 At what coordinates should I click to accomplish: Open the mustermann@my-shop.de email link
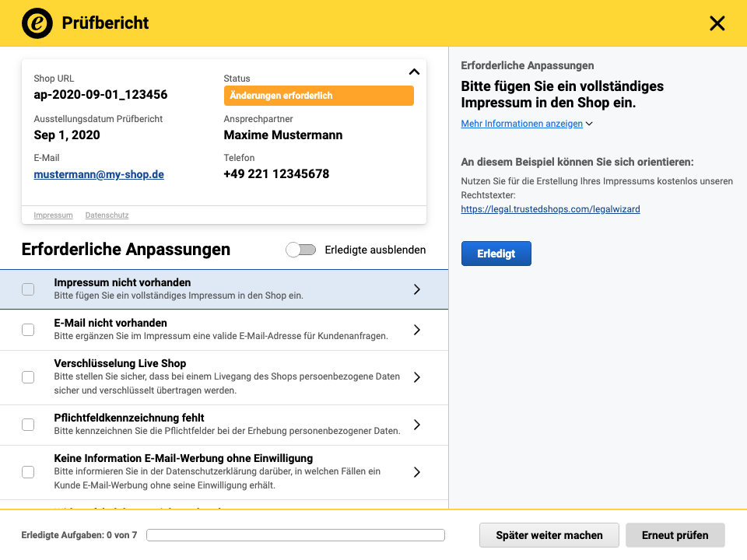(x=99, y=174)
